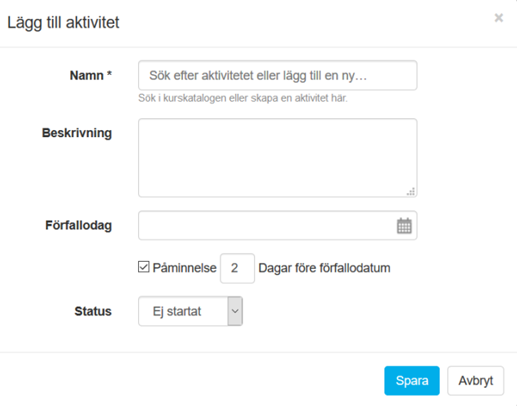517x406 pixels.
Task: Grab the Beskrivning textarea resize handle
Action: coord(411,191)
